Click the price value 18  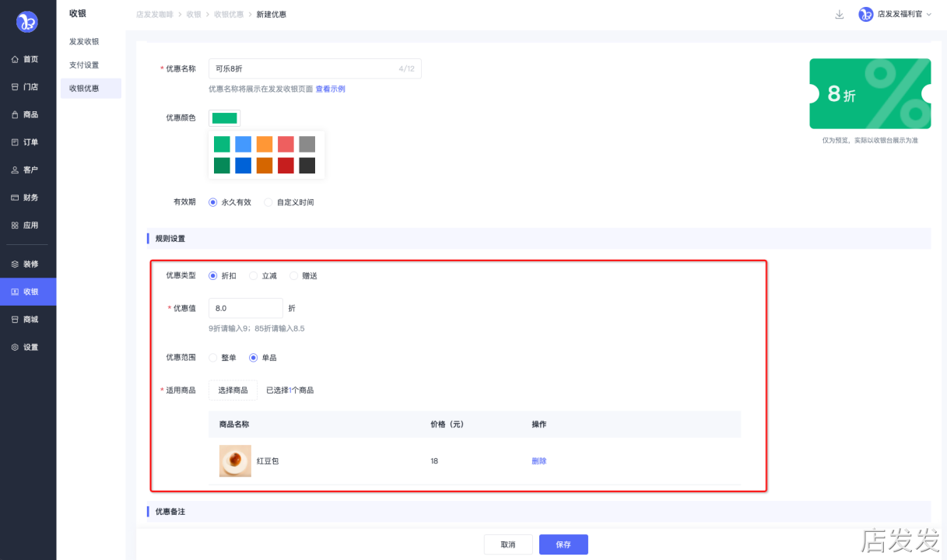(434, 461)
